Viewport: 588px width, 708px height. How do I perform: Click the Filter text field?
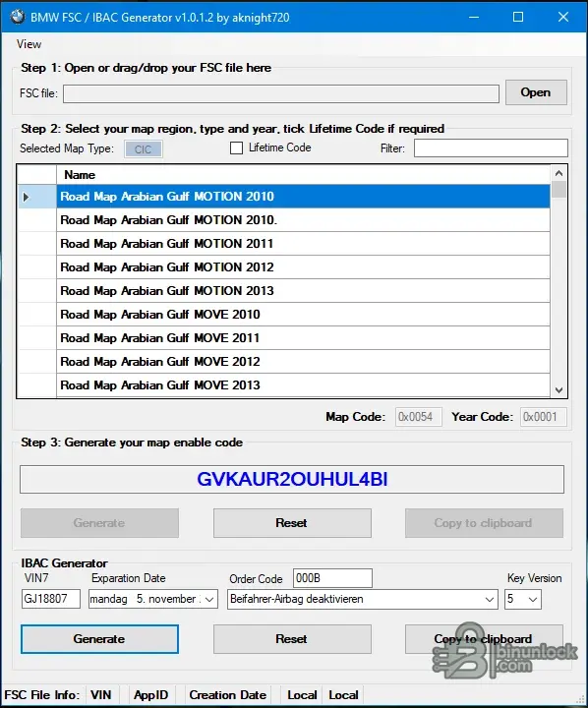(491, 148)
